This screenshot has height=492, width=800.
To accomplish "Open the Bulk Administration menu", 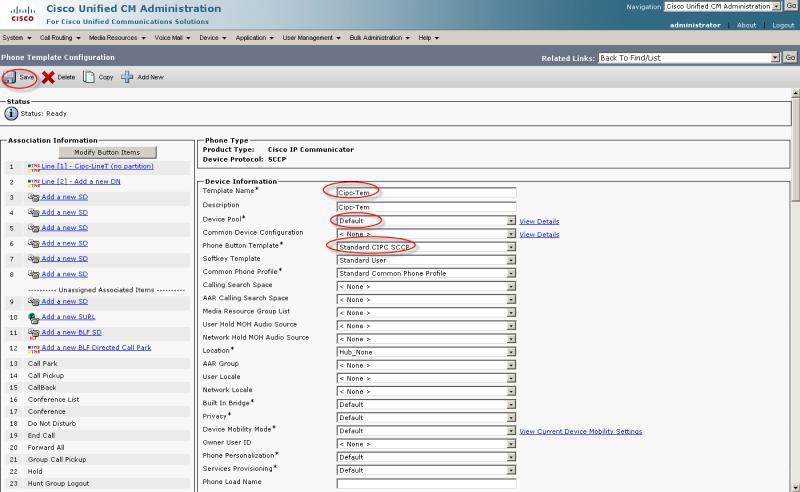I will click(380, 38).
